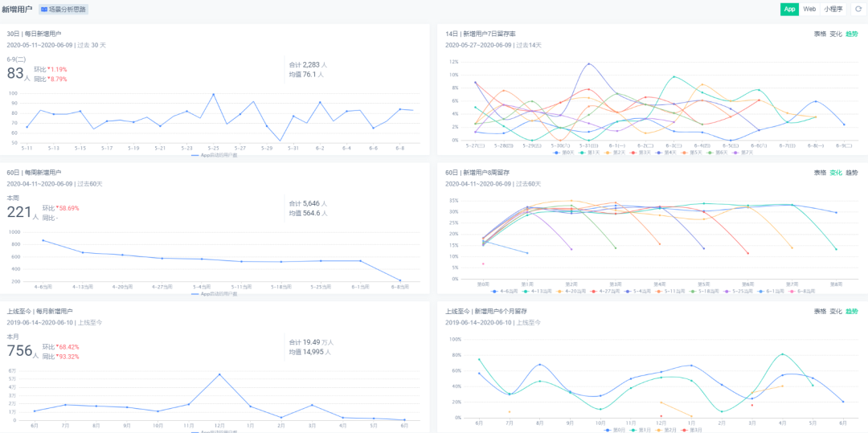Switch to the 小程序 platform tab
This screenshot has height=433, width=868.
(833, 9)
